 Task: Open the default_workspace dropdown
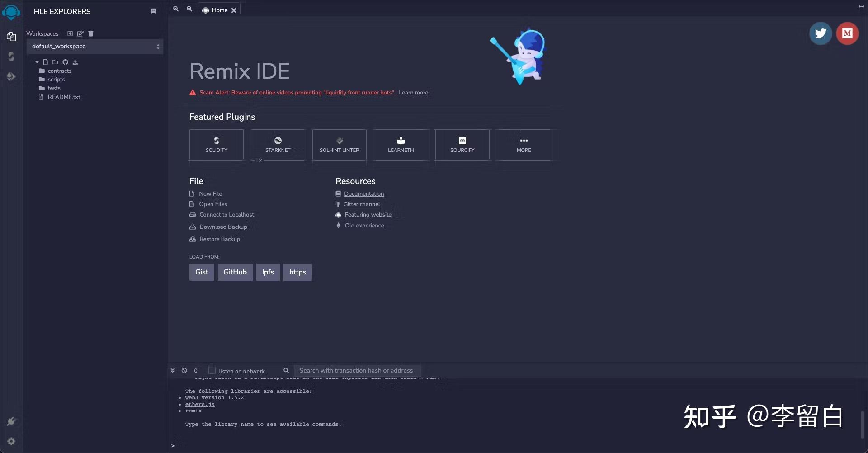point(95,47)
